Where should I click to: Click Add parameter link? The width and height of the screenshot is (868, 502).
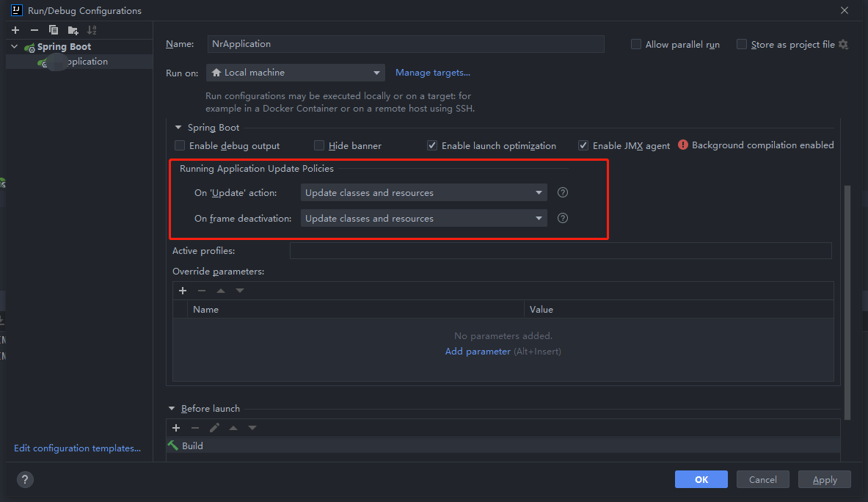(x=478, y=352)
